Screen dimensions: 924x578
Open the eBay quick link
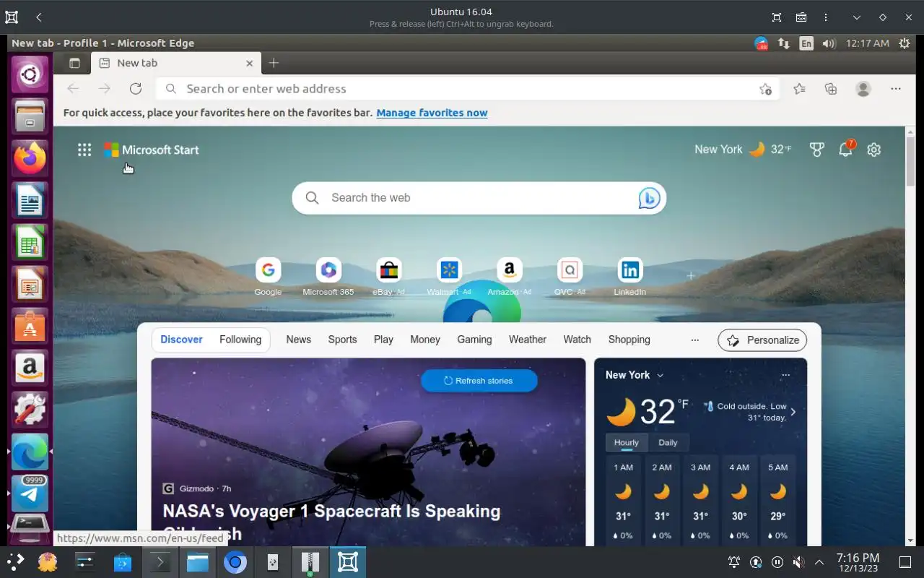(389, 277)
